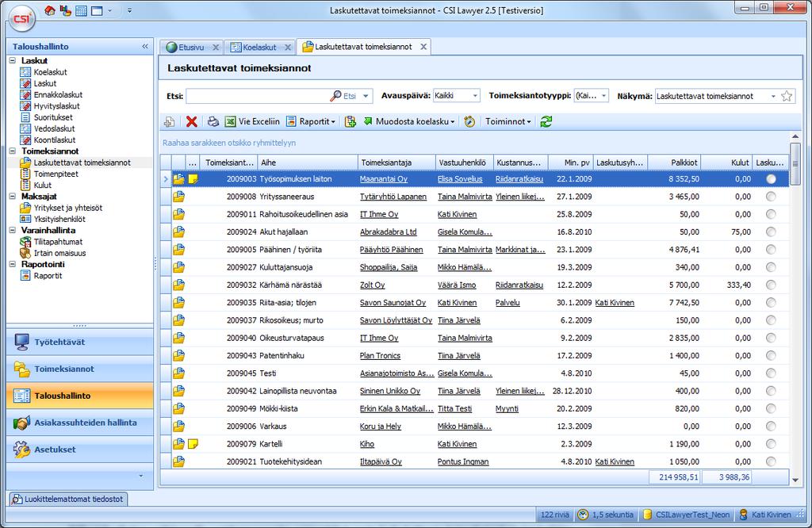The height and width of the screenshot is (528, 812).
Task: Click the clock icon beside 1,5 sekuntia
Action: [583, 515]
